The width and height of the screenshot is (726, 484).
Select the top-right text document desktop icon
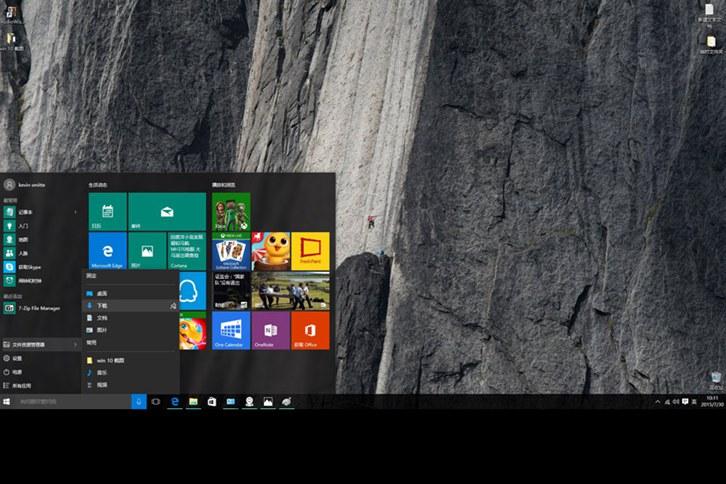pyautogui.click(x=709, y=15)
